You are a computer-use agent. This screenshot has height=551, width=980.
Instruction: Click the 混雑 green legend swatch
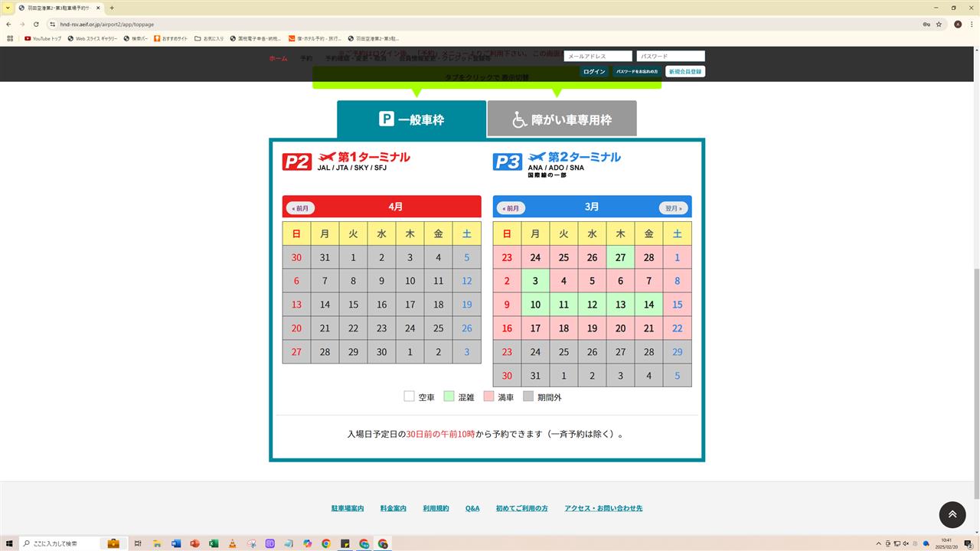(449, 396)
